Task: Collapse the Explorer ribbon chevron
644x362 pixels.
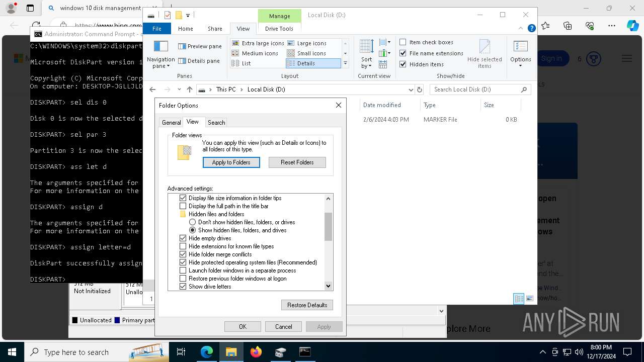Action: click(x=520, y=29)
